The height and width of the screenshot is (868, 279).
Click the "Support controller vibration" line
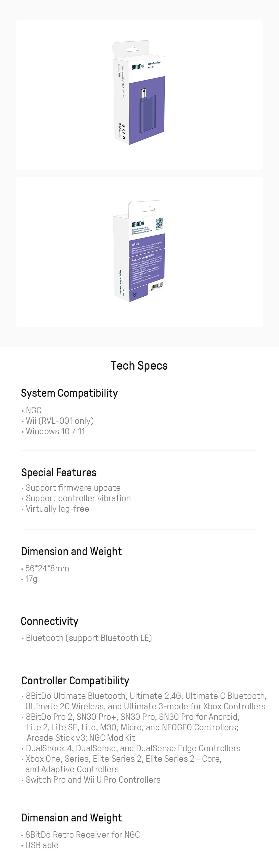(x=78, y=498)
